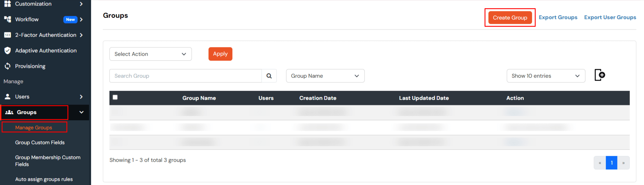Click the Provisioning sync icon

coord(7,66)
